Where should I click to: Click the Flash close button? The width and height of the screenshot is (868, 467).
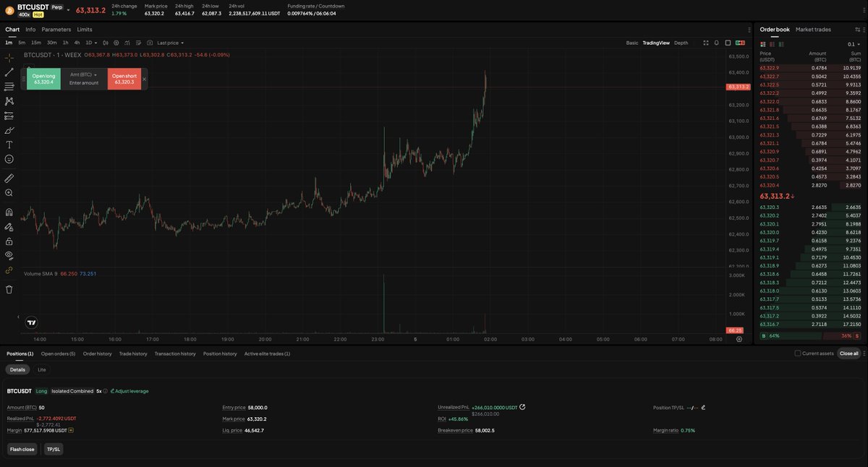(22, 449)
